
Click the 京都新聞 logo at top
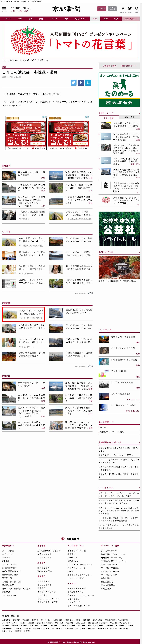point(66,9)
